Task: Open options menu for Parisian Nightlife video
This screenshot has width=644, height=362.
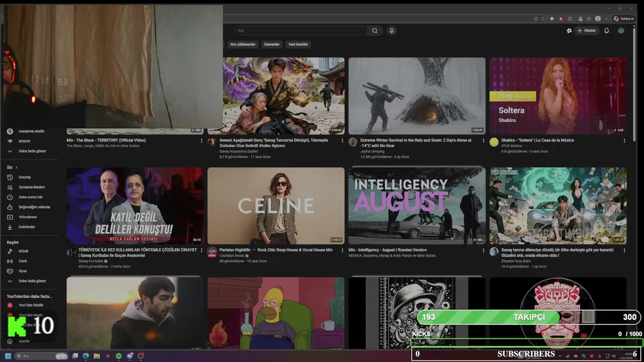Action: [x=343, y=250]
